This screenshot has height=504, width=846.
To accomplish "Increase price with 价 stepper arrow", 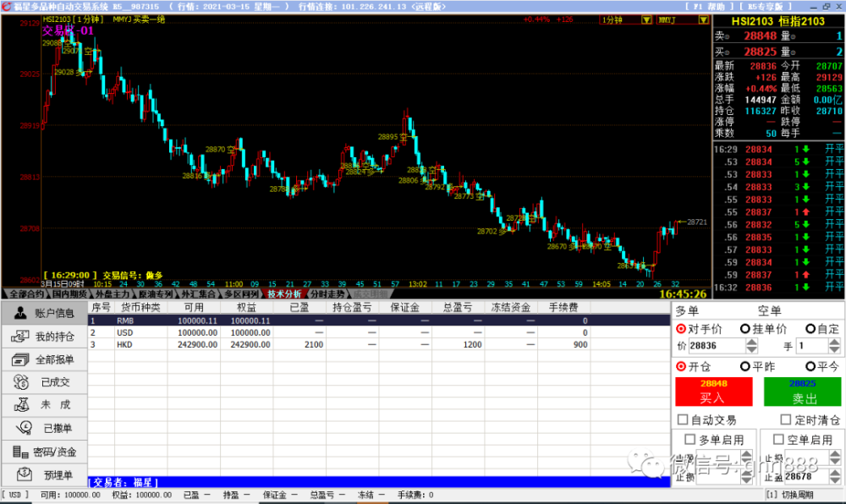I will tap(751, 342).
